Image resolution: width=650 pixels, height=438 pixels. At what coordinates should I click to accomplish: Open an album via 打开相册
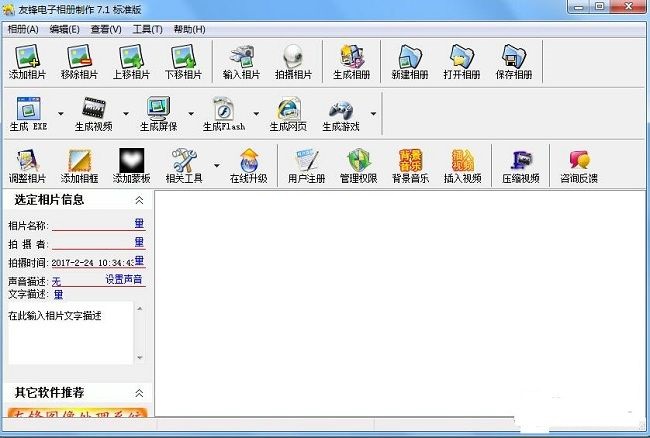click(462, 62)
